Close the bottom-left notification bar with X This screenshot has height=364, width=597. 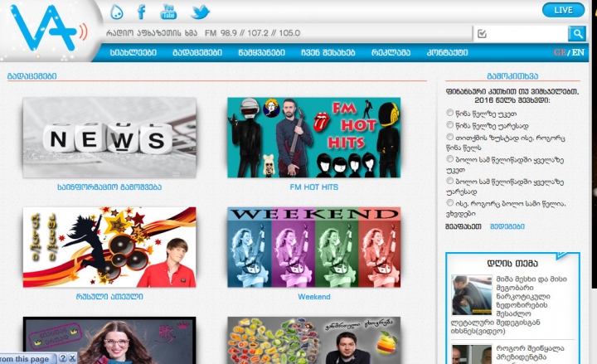(x=72, y=358)
